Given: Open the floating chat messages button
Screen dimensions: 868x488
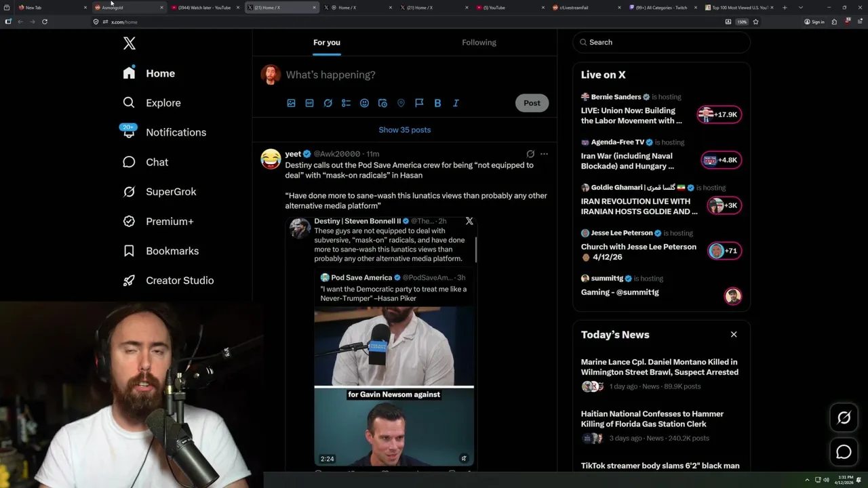Looking at the screenshot, I should (x=844, y=452).
